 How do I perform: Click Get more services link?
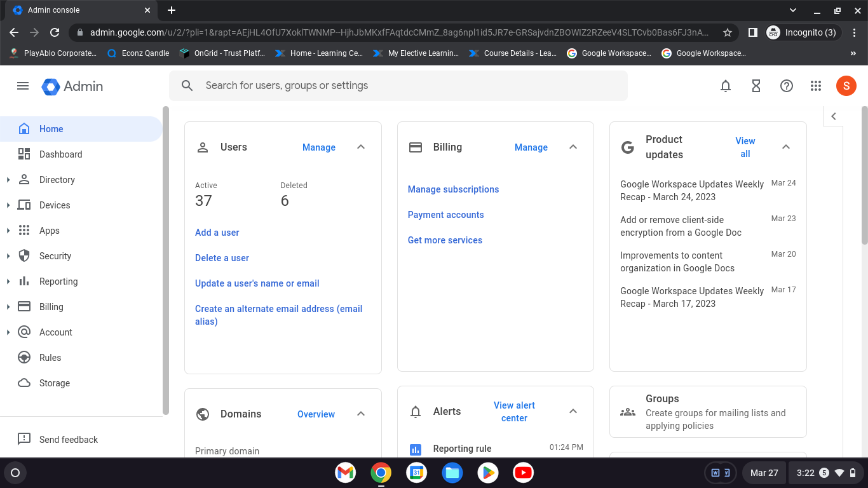point(445,240)
